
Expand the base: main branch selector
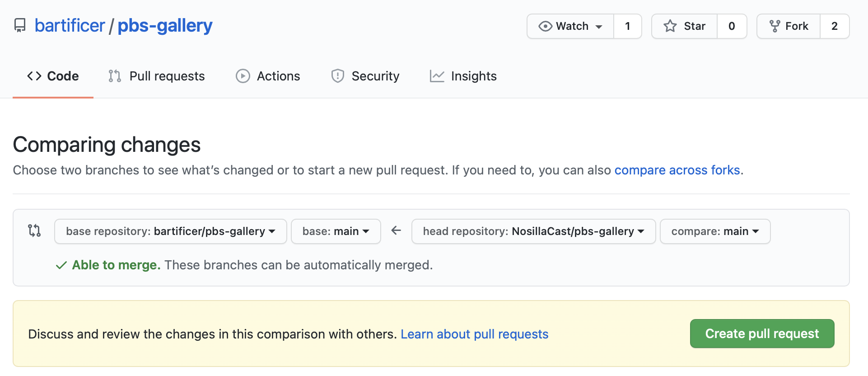point(336,231)
